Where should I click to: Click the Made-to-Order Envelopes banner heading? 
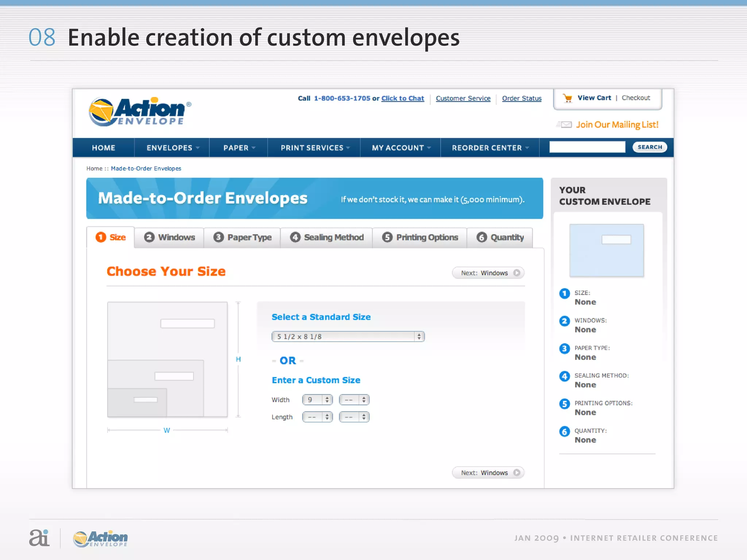203,198
